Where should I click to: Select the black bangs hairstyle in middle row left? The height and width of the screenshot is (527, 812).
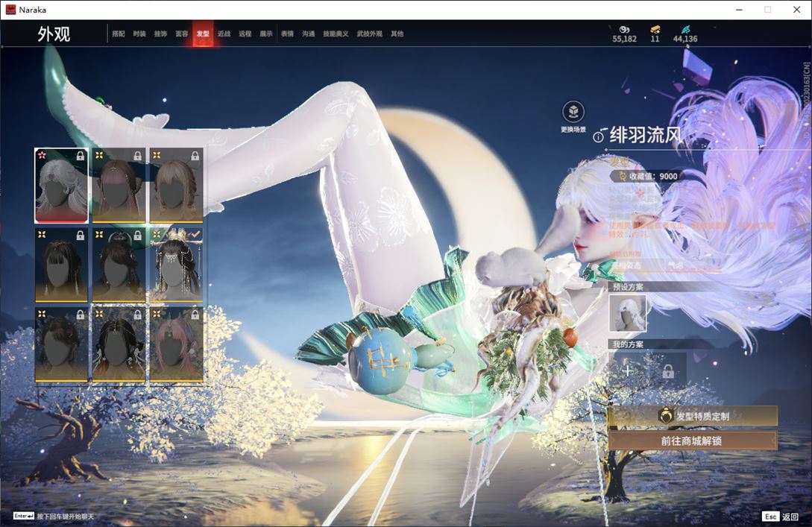click(x=62, y=265)
